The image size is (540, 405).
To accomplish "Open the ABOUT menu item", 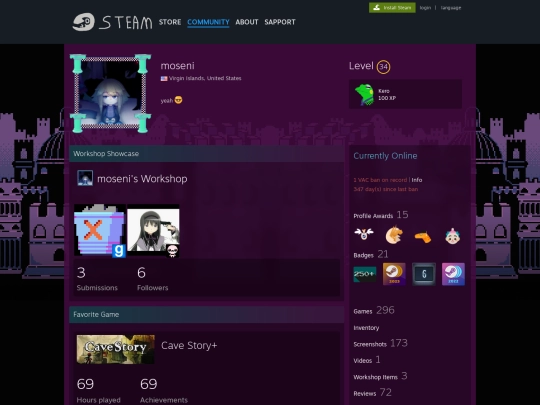I will [247, 22].
